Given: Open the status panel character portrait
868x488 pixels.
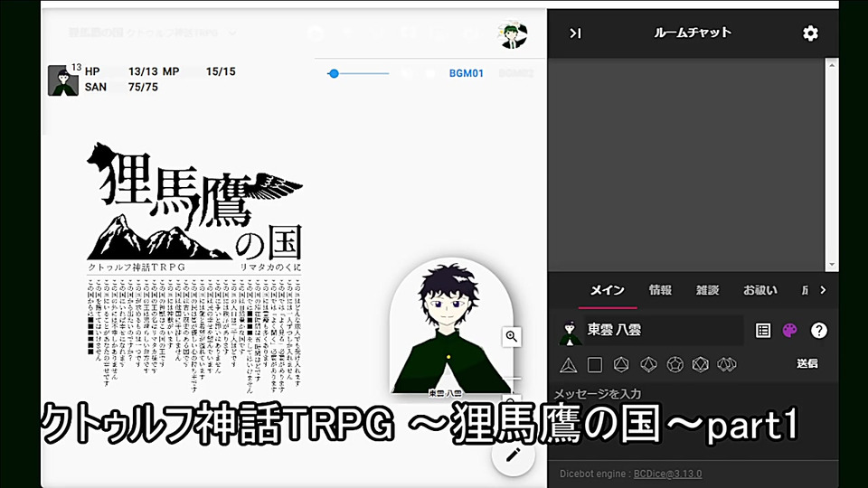Looking at the screenshot, I should [x=62, y=80].
